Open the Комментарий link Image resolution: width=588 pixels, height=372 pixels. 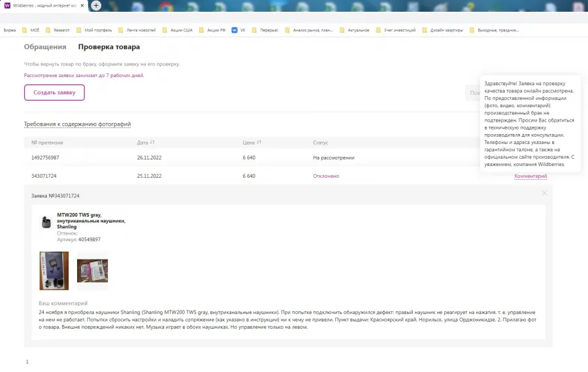pos(531,176)
